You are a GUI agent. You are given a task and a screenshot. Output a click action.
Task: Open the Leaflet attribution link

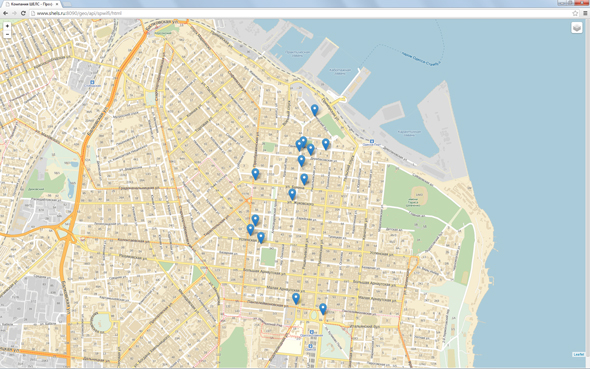(579, 354)
